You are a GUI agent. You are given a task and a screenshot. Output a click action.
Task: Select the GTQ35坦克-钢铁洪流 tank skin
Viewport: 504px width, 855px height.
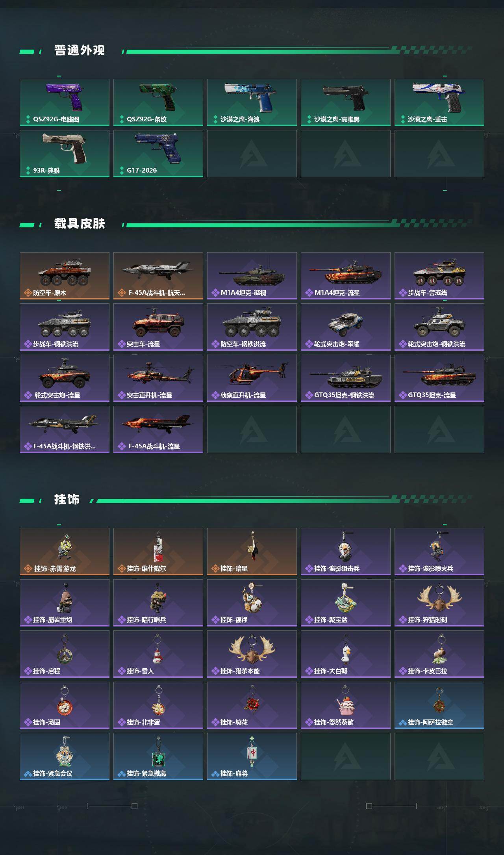[x=346, y=378]
